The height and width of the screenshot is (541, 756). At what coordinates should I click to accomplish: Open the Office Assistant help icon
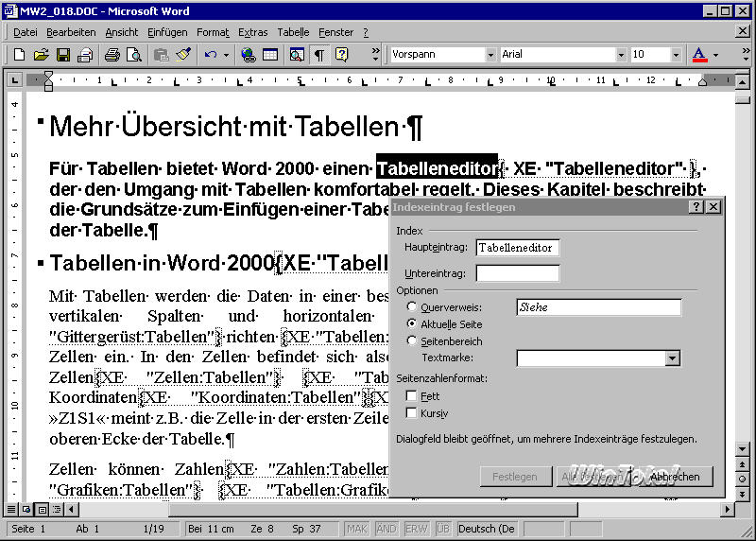[x=341, y=55]
